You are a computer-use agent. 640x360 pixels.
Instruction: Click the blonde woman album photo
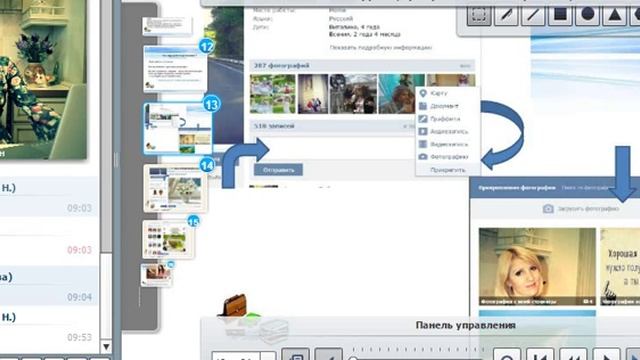(537, 267)
